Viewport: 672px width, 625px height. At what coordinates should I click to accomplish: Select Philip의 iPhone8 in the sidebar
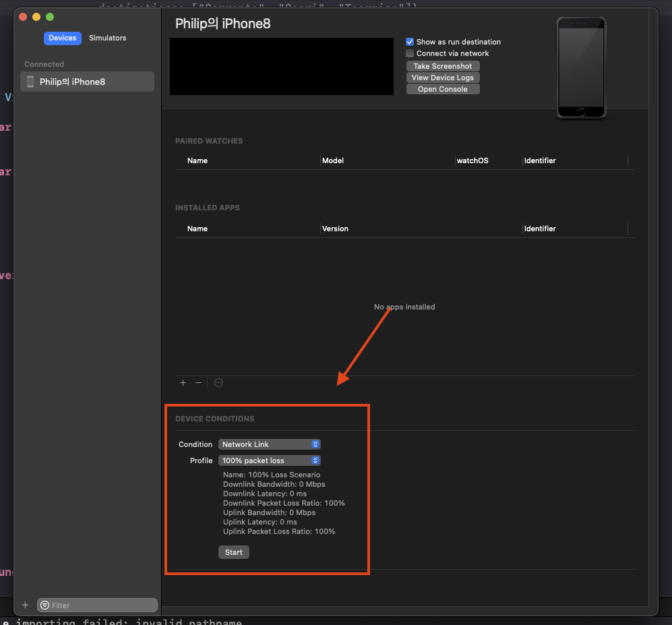coord(87,82)
